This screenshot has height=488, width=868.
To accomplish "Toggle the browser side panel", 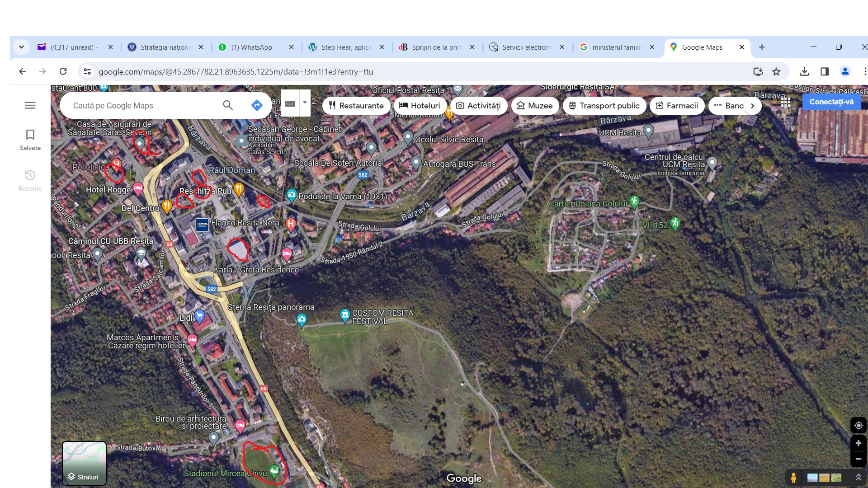I will [825, 71].
